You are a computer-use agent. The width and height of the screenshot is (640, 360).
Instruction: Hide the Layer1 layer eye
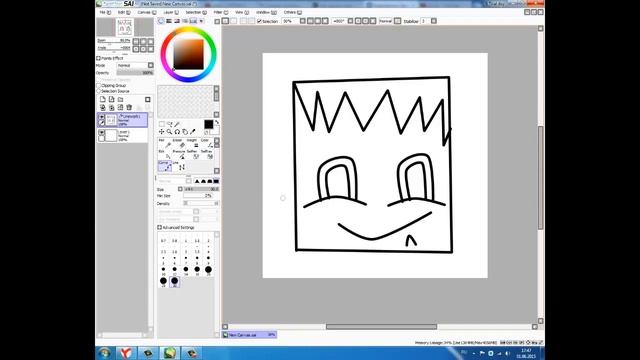point(102,133)
